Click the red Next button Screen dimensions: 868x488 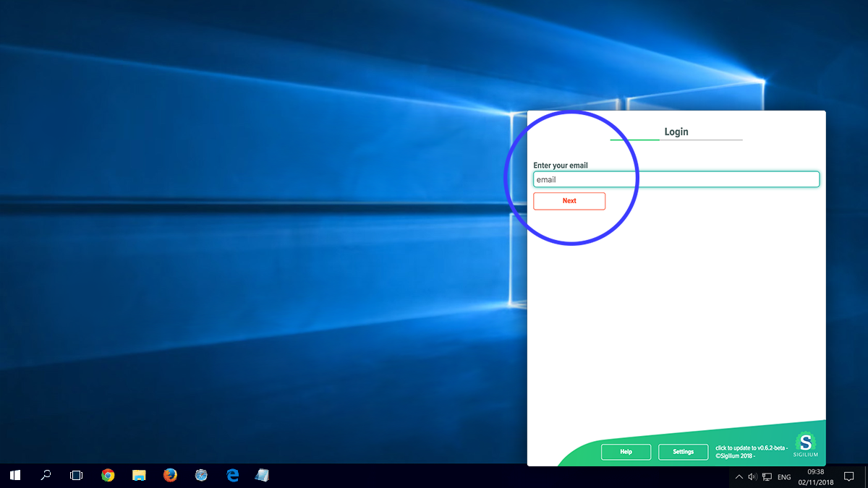coord(569,201)
